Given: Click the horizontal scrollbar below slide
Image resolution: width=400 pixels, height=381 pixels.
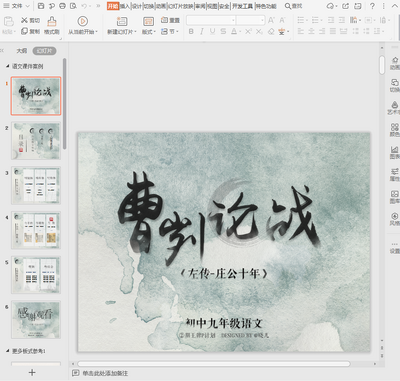Looking at the screenshot, I should (214, 364).
